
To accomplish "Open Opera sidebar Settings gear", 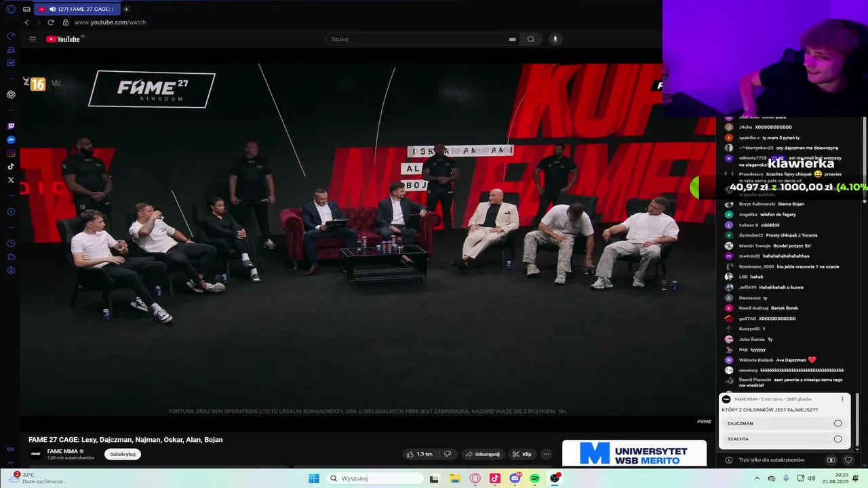I will 11,270.
